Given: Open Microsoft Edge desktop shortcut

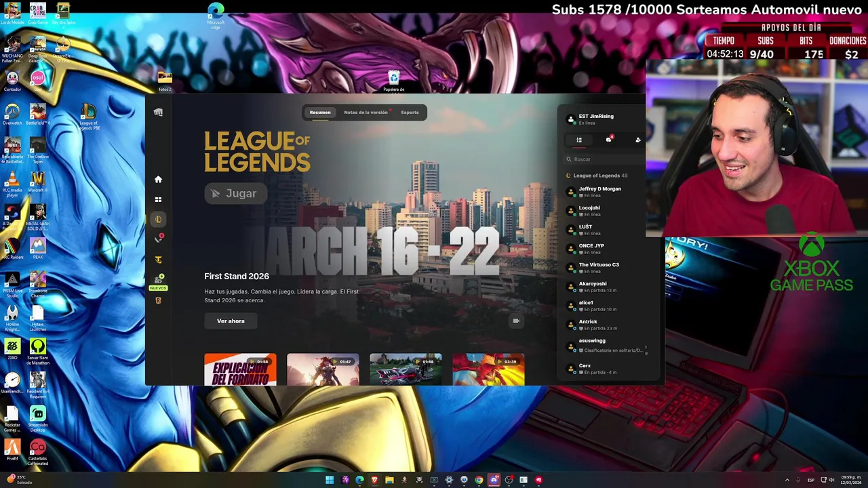Looking at the screenshot, I should click(x=216, y=16).
